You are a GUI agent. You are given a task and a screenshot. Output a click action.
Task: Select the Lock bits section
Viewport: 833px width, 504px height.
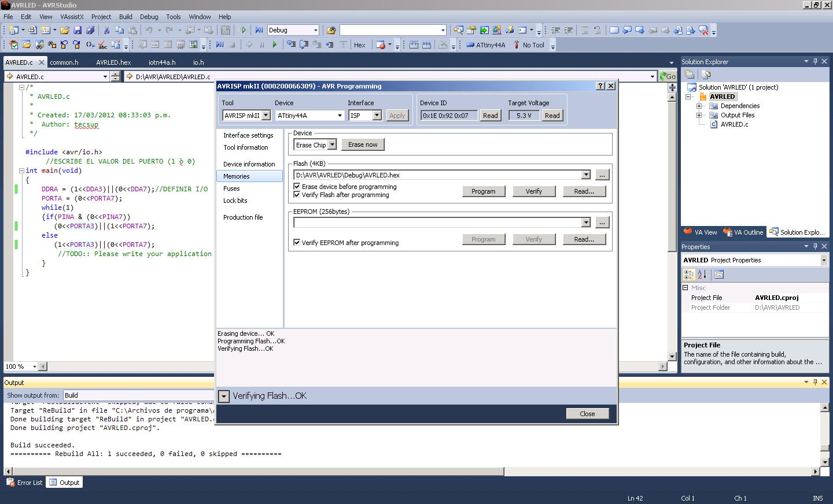tap(235, 201)
